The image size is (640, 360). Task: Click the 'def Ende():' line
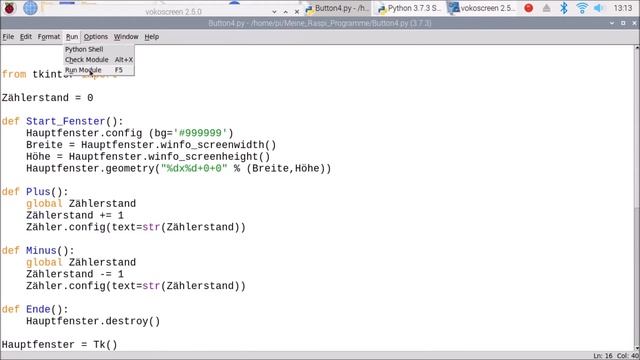(x=35, y=309)
